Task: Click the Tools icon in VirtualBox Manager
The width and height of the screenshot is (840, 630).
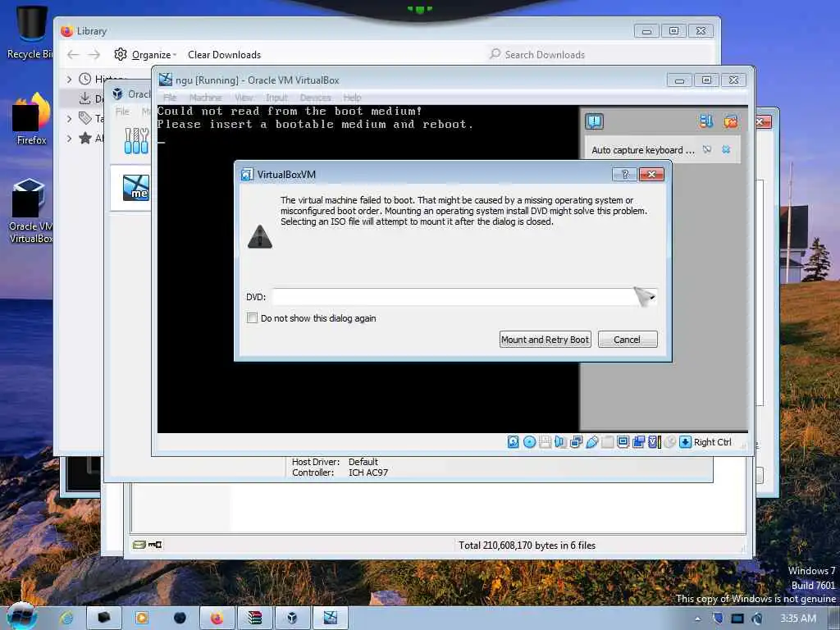Action: point(136,140)
